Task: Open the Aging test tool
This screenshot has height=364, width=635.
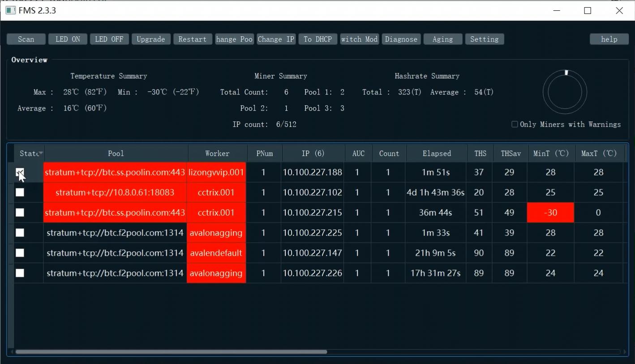Action: [x=442, y=39]
